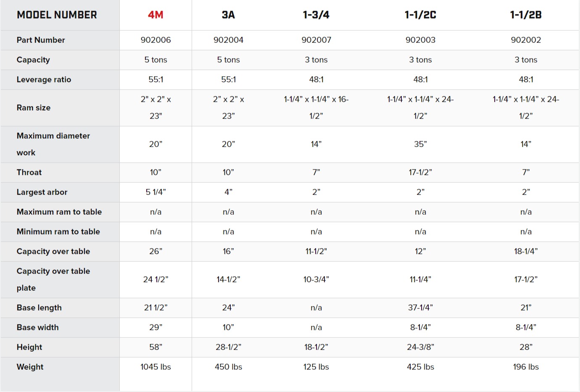Click the Largest arbor row label
The width and height of the screenshot is (580, 392).
click(42, 192)
